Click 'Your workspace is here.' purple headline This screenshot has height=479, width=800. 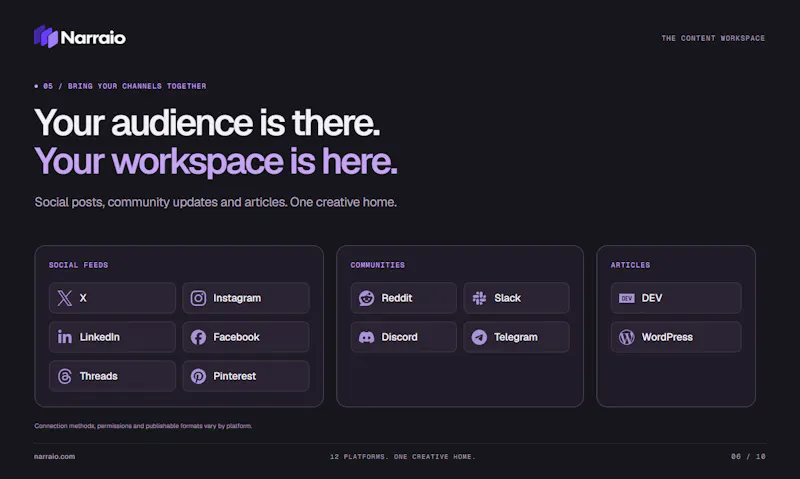[x=216, y=161]
